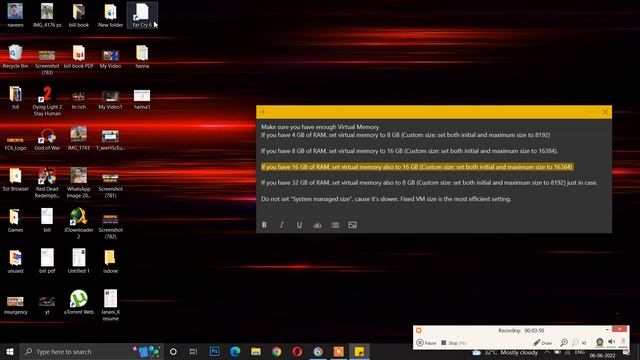Toggle the webcam icon in recorder toolbar
Image resolution: width=640 pixels, height=360 pixels.
[600, 342]
